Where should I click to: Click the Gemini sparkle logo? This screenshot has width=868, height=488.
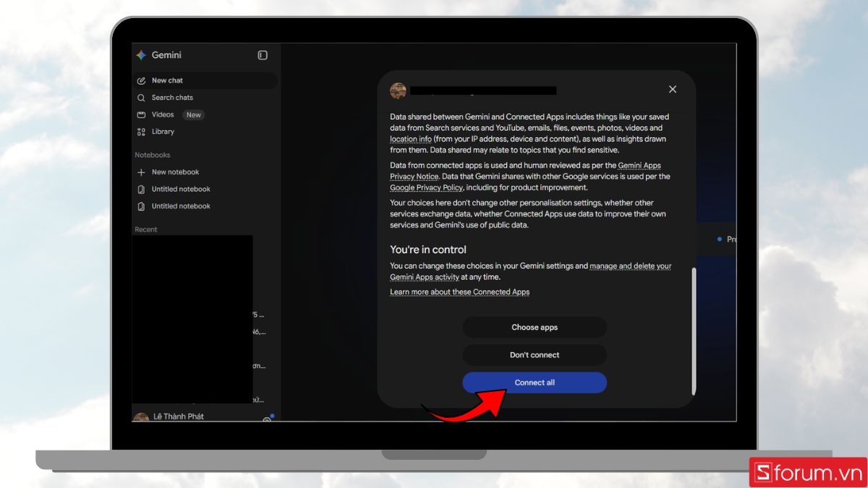[x=141, y=55]
